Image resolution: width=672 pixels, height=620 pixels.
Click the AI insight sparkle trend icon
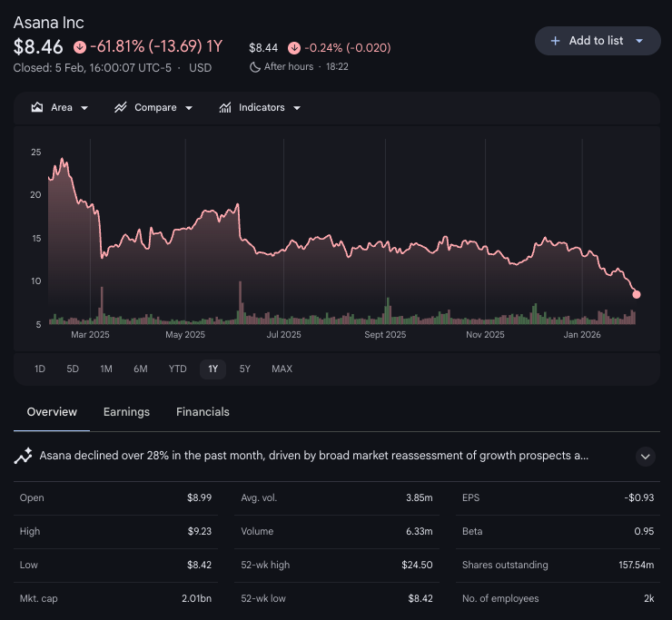[x=23, y=456]
